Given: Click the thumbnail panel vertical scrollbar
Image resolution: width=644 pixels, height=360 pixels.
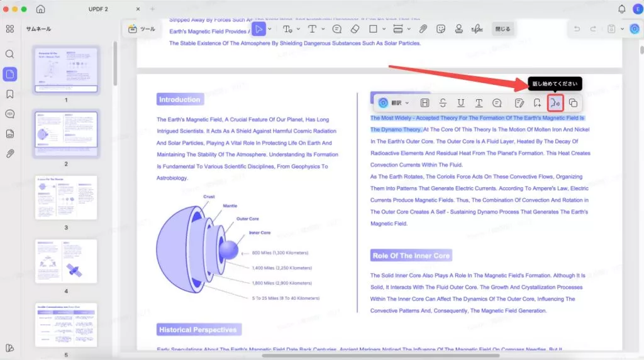Looking at the screenshot, I should [x=116, y=63].
